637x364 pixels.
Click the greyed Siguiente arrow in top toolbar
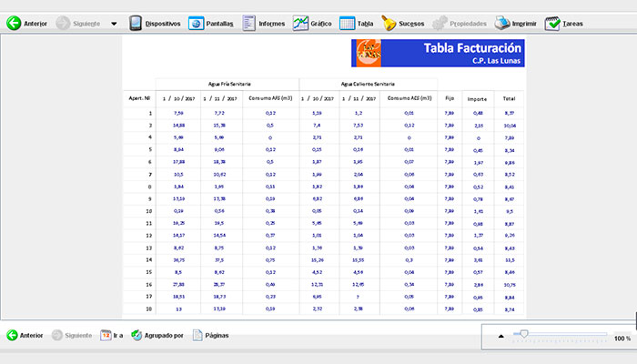point(63,23)
